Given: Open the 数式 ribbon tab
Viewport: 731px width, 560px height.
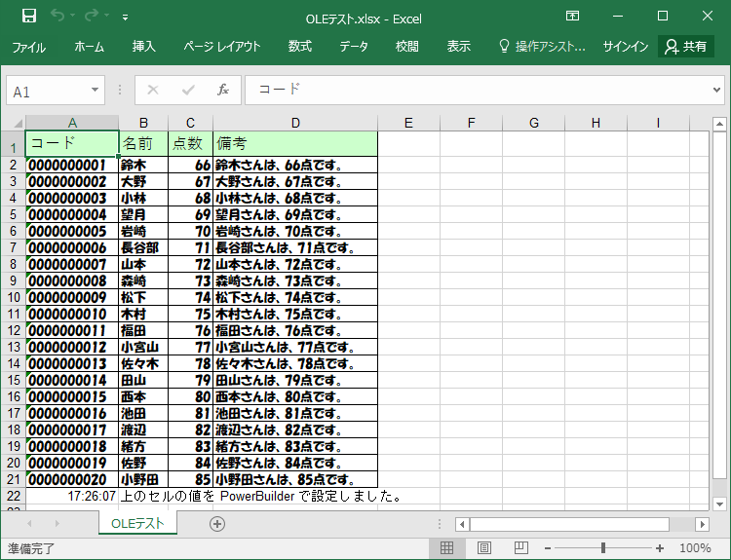Looking at the screenshot, I should click(x=299, y=47).
